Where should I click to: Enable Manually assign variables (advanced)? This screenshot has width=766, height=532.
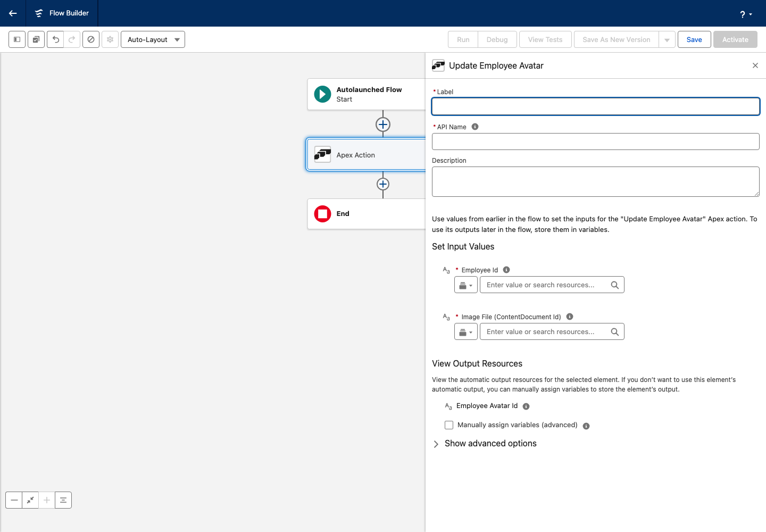click(449, 425)
